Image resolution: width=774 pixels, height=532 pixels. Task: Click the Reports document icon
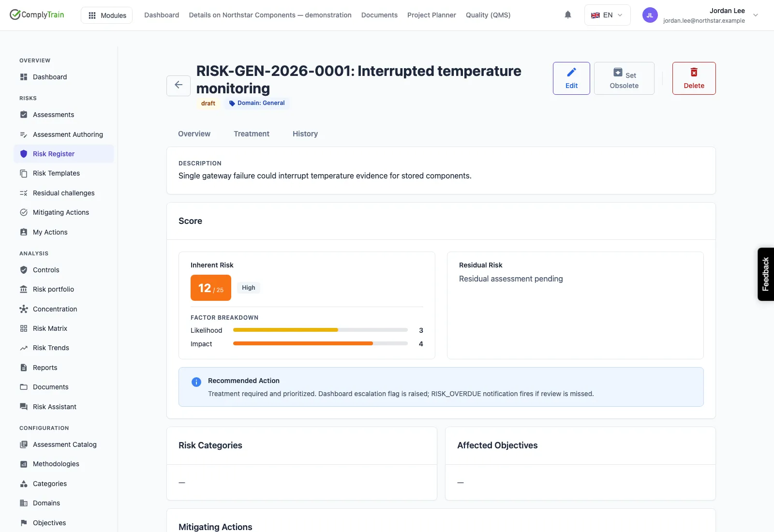[24, 368]
